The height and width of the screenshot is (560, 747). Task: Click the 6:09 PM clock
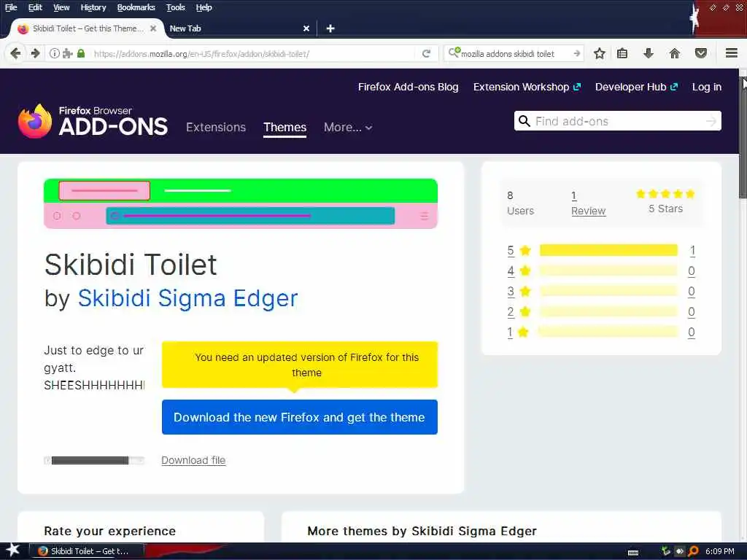coord(720,551)
